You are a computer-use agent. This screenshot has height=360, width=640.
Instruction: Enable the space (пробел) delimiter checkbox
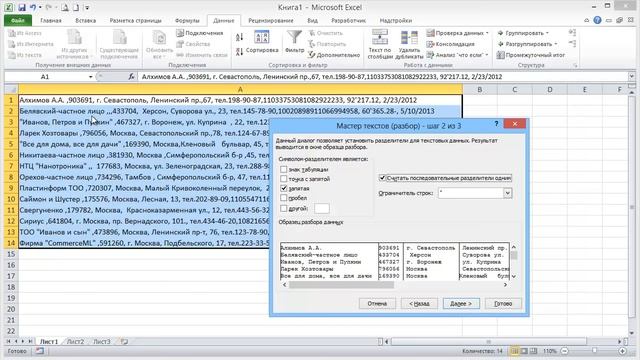pos(284,198)
